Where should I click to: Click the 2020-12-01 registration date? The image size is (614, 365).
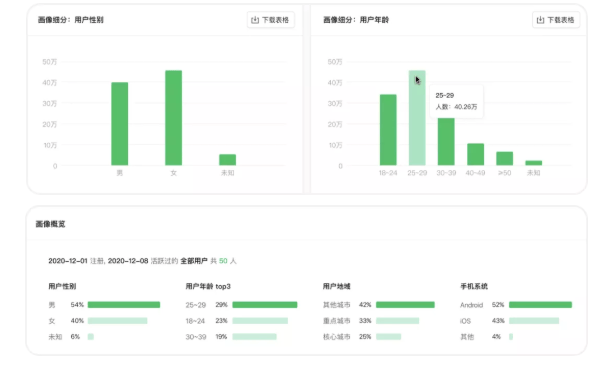pyautogui.click(x=68, y=261)
